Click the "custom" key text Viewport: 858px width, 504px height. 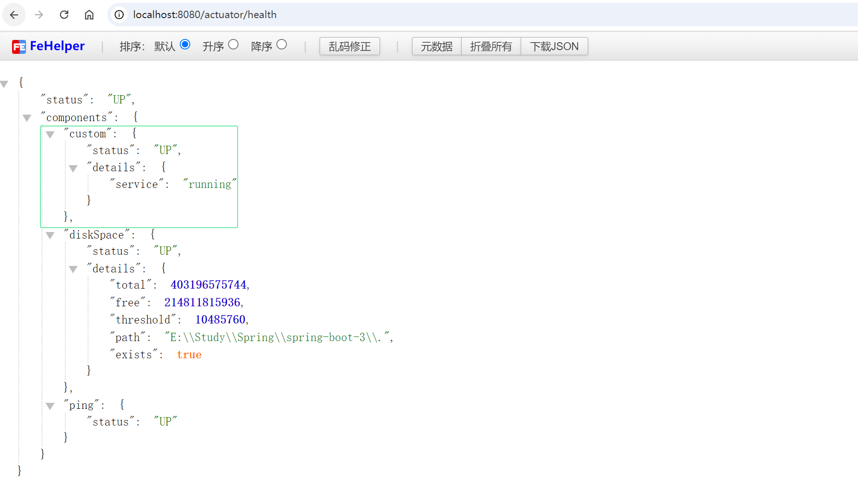pyautogui.click(x=88, y=134)
